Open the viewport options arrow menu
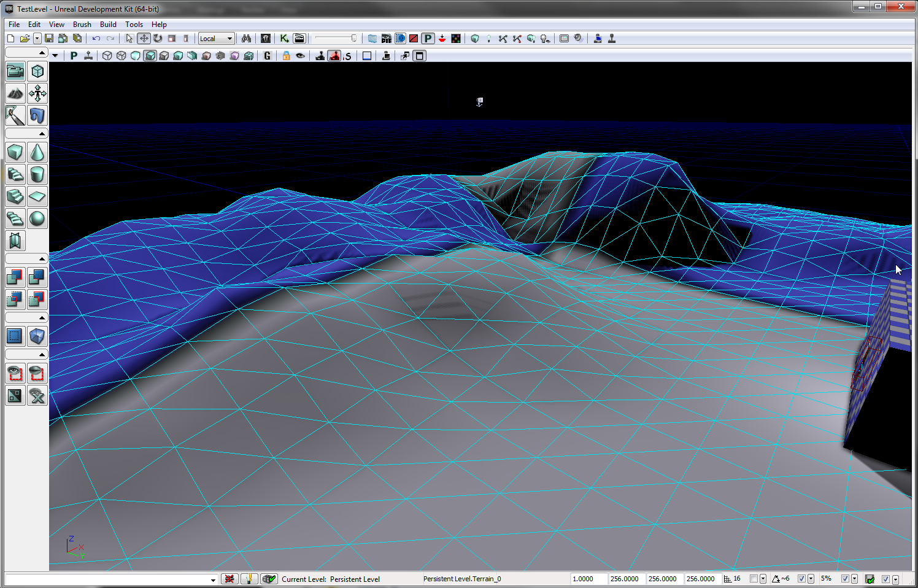Viewport: 918px width, 588px height. point(55,56)
